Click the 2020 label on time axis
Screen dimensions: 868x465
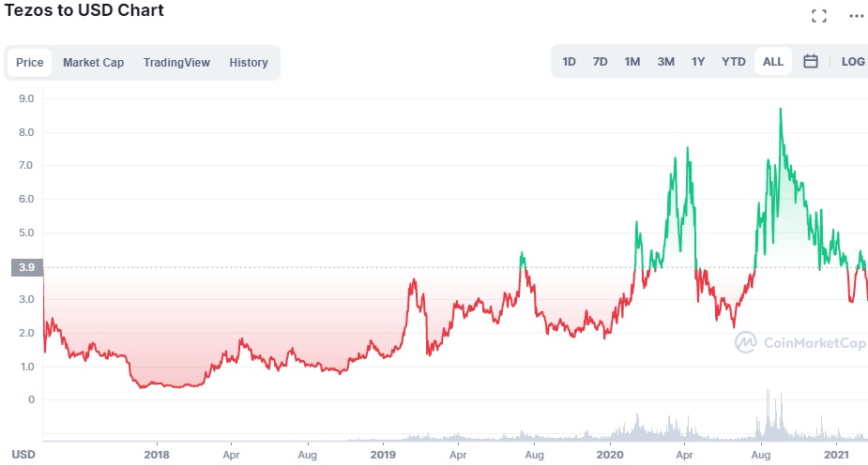(610, 455)
